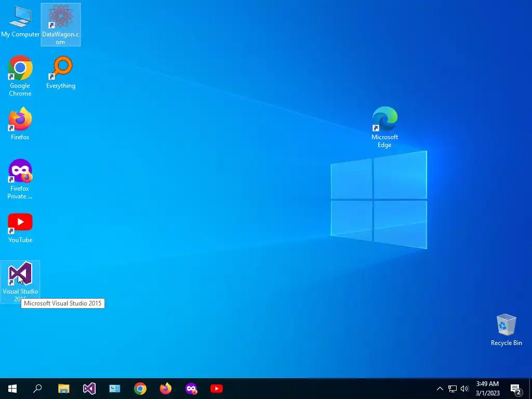The image size is (532, 399).
Task: Select the Firefox Private desktop shortcut
Action: (20, 179)
